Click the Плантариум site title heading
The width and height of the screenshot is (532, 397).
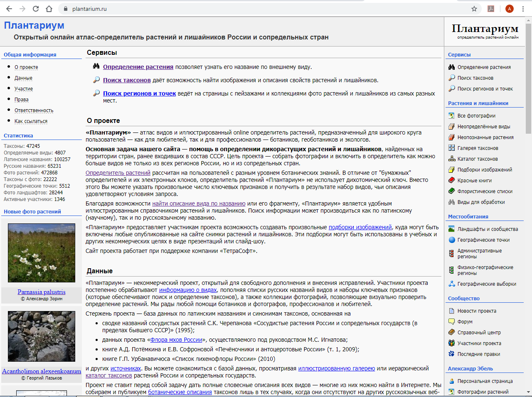pyautogui.click(x=34, y=25)
